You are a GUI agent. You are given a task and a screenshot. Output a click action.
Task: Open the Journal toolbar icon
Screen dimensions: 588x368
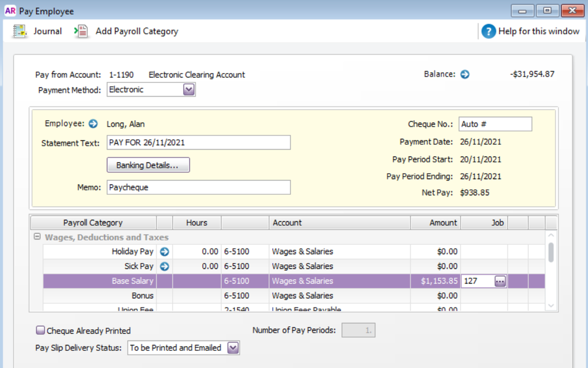pos(21,31)
